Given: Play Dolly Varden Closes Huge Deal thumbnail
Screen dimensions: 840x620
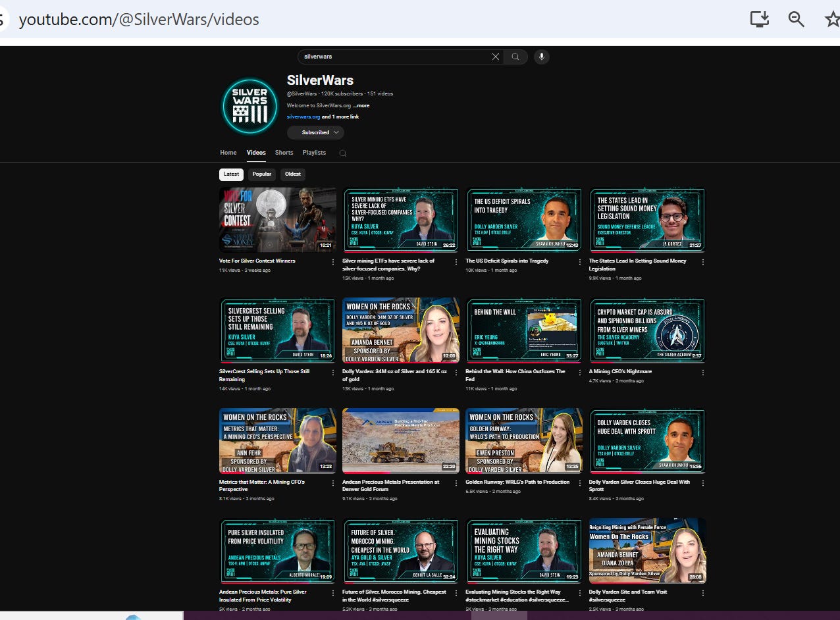Looking at the screenshot, I should click(647, 440).
